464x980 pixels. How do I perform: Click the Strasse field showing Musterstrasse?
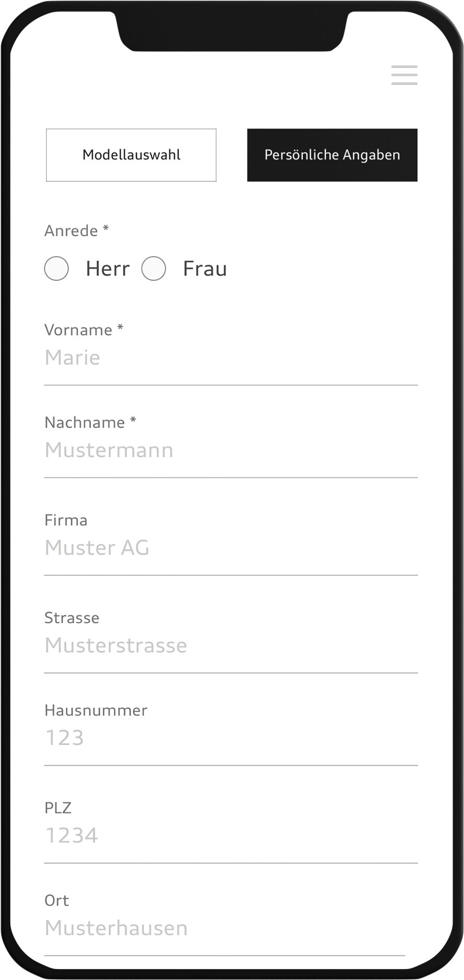pos(230,646)
